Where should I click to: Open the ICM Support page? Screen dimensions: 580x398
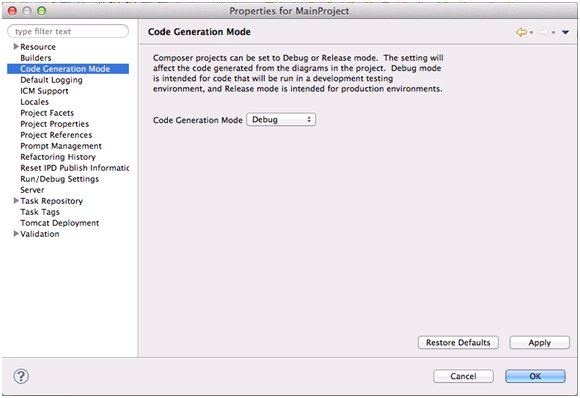tap(44, 91)
